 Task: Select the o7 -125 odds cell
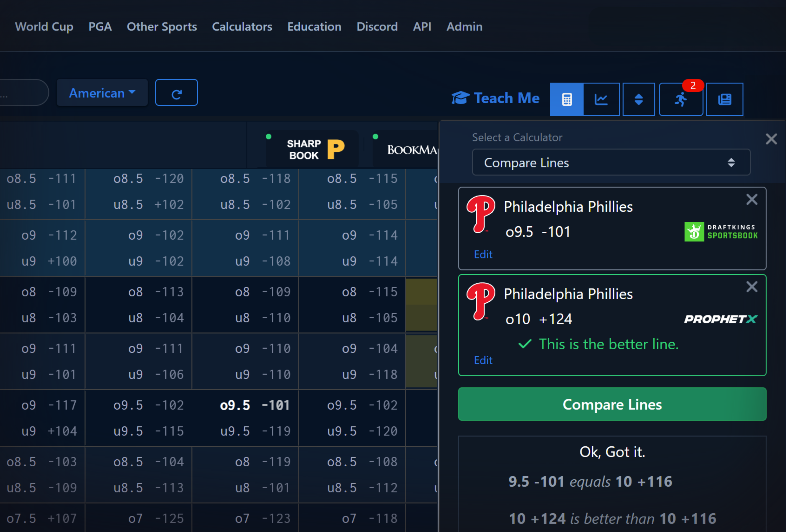pyautogui.click(x=156, y=519)
